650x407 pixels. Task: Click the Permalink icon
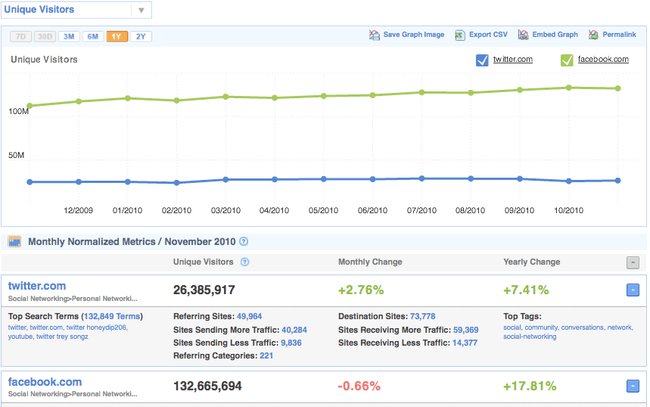[593, 35]
